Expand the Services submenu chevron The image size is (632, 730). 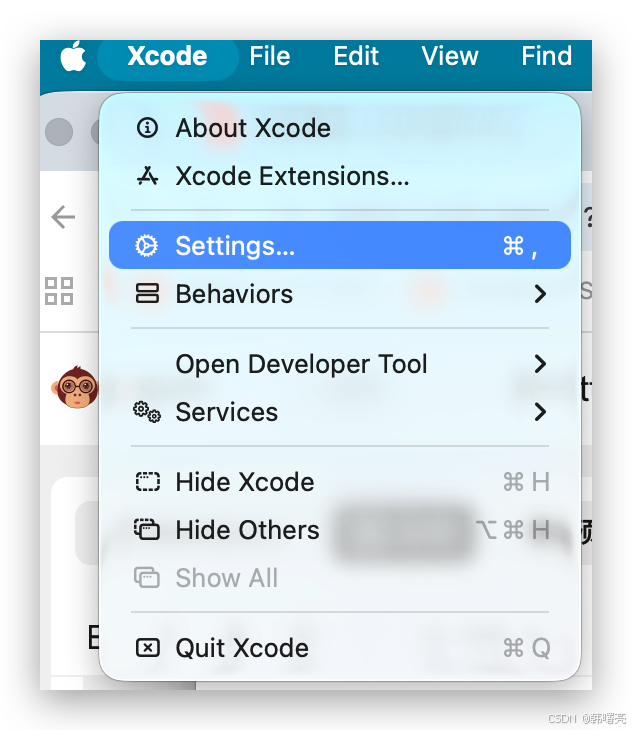pos(540,412)
